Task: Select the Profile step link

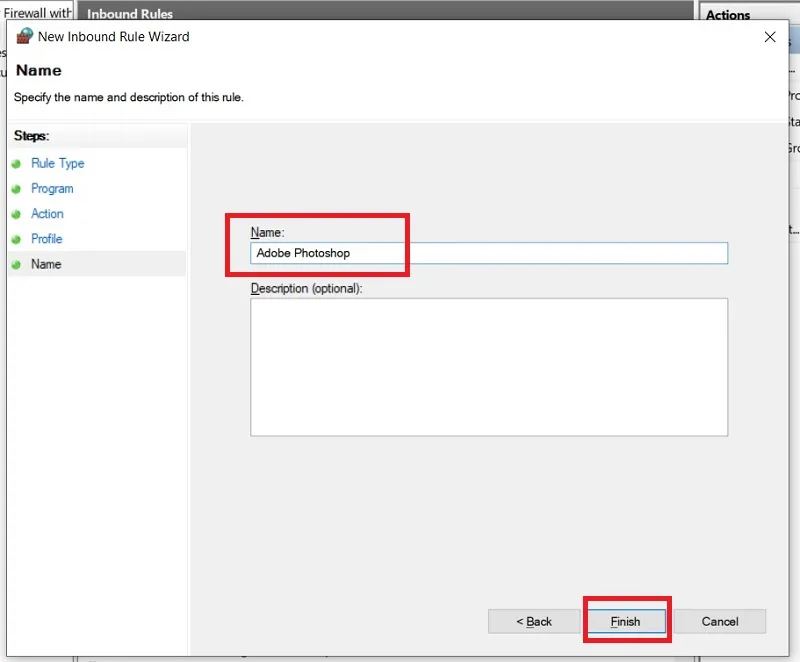Action: (46, 239)
